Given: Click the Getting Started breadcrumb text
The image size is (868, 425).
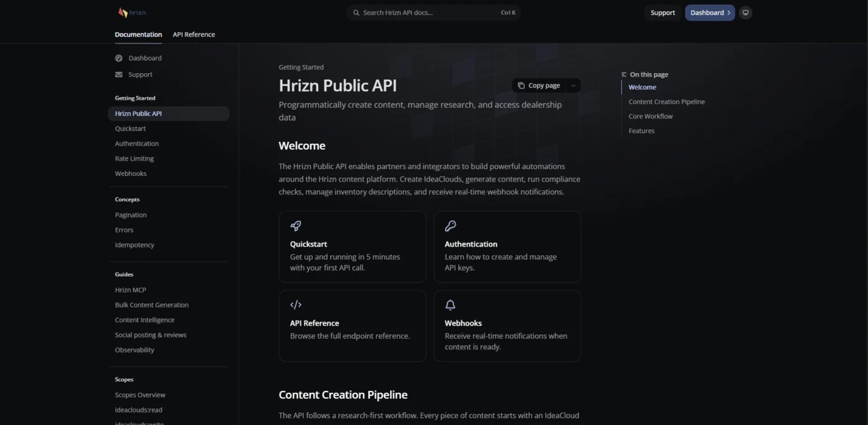Looking at the screenshot, I should 301,67.
